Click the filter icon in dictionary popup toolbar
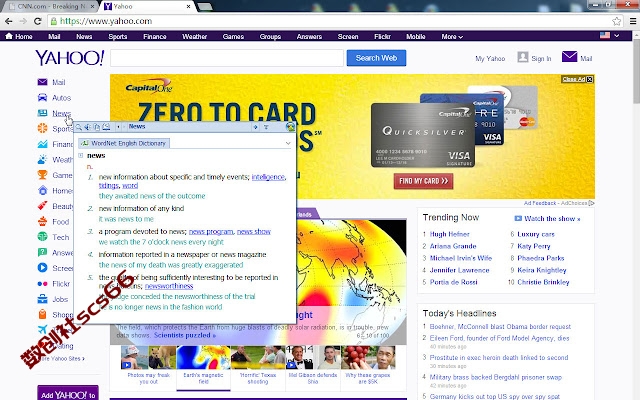640x400 pixels. point(266,127)
